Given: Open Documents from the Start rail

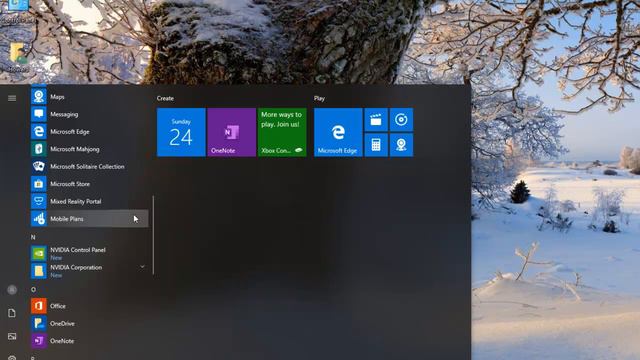Looking at the screenshot, I should click(12, 313).
